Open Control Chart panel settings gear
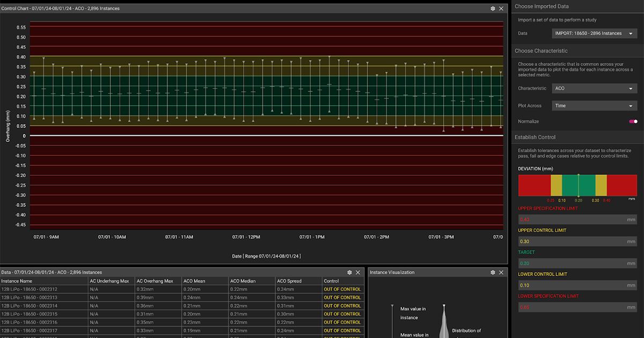The width and height of the screenshot is (644, 338). tap(493, 9)
